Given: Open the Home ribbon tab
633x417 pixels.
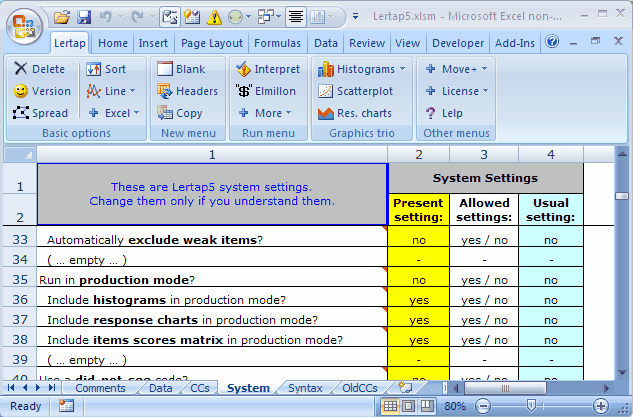Looking at the screenshot, I should [113, 43].
